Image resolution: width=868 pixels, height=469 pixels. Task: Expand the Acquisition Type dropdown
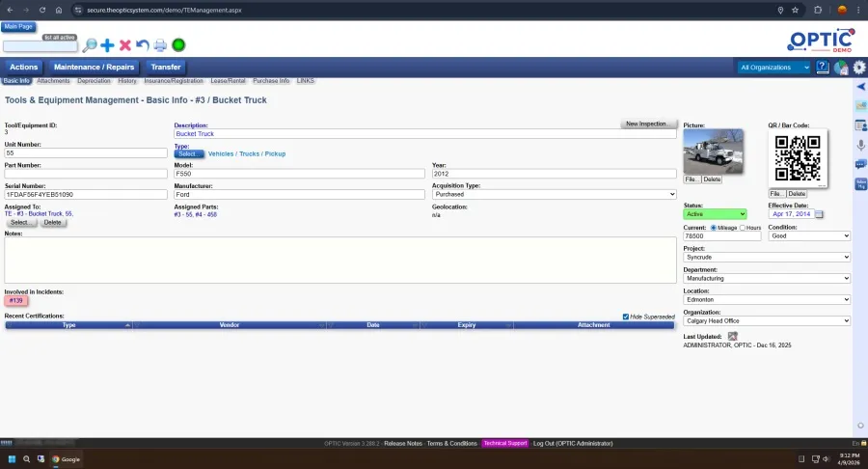tap(554, 194)
